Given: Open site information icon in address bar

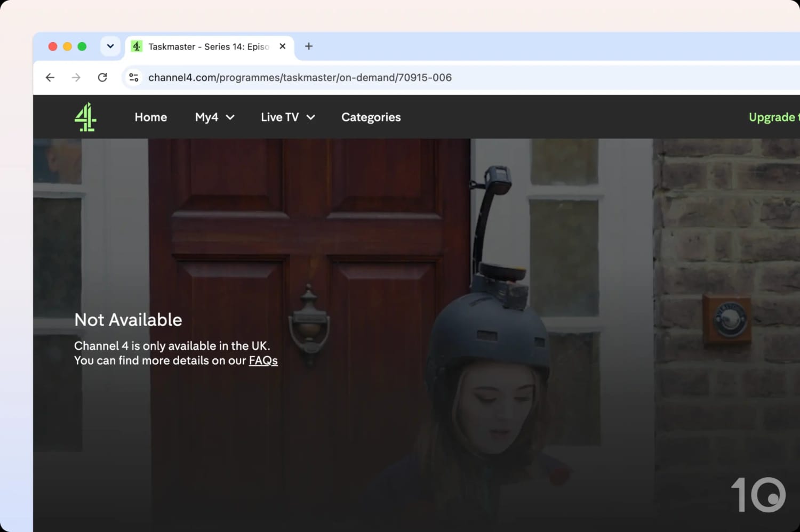Looking at the screenshot, I should click(x=134, y=77).
